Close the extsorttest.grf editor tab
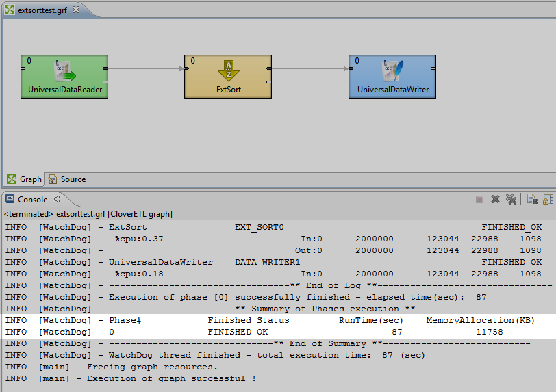The height and width of the screenshot is (392, 556). pyautogui.click(x=76, y=10)
